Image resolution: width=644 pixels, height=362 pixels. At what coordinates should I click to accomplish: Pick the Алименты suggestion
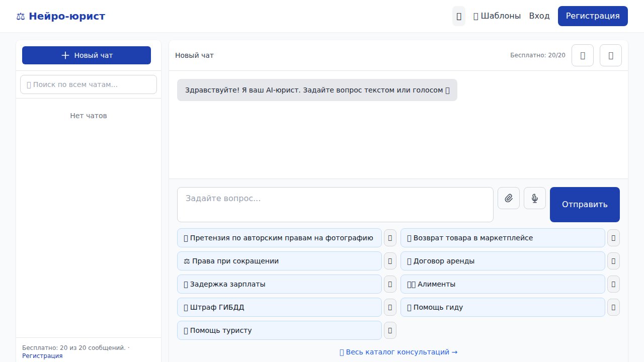click(503, 284)
